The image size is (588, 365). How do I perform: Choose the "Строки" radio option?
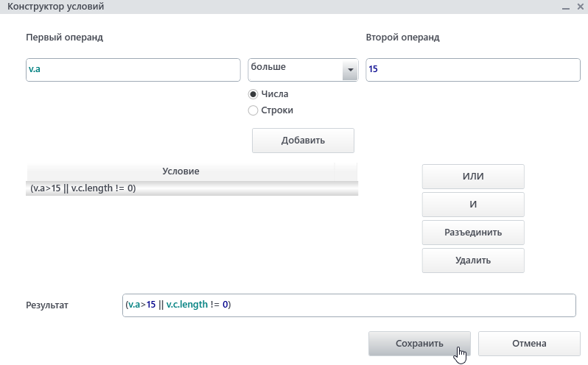point(253,110)
